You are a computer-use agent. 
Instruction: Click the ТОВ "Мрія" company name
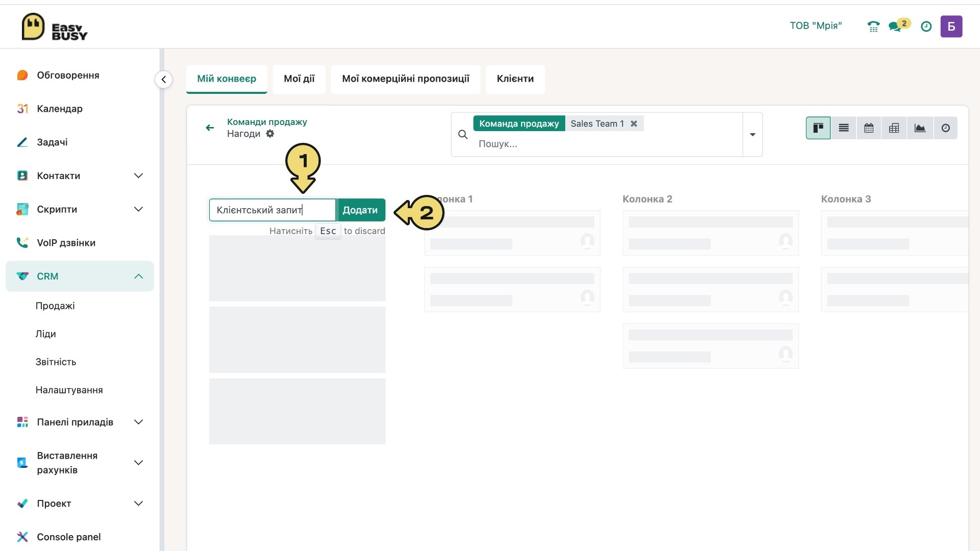(x=816, y=26)
